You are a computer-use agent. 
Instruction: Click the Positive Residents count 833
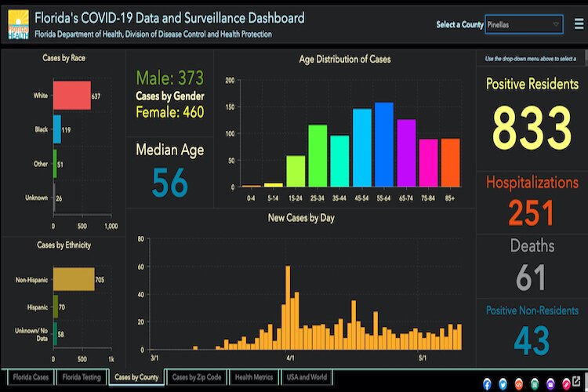532,126
